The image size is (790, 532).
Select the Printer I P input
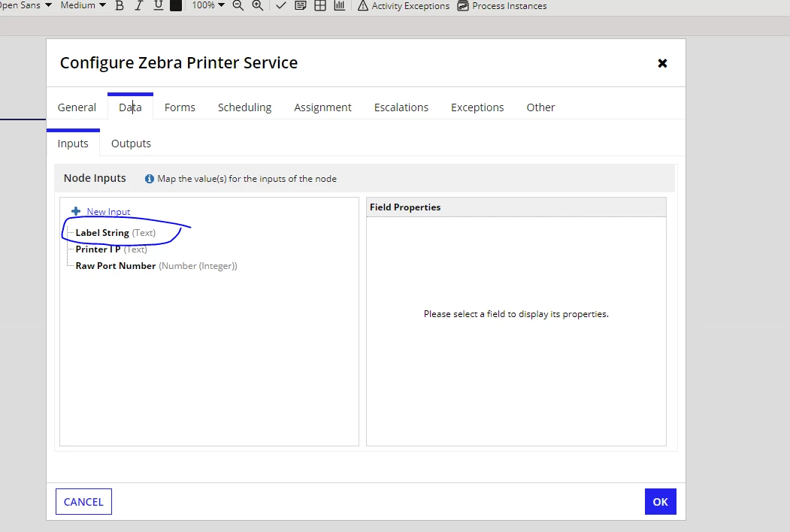click(111, 249)
